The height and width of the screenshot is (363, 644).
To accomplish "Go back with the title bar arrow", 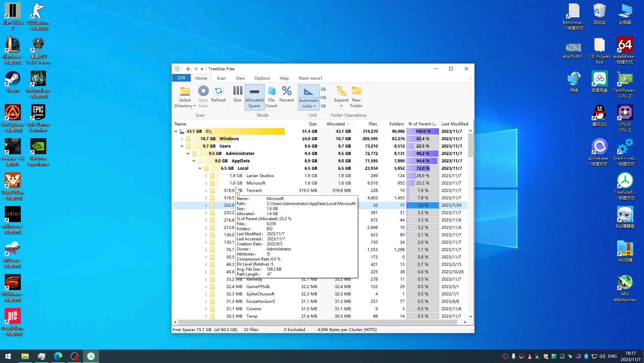I will point(188,69).
